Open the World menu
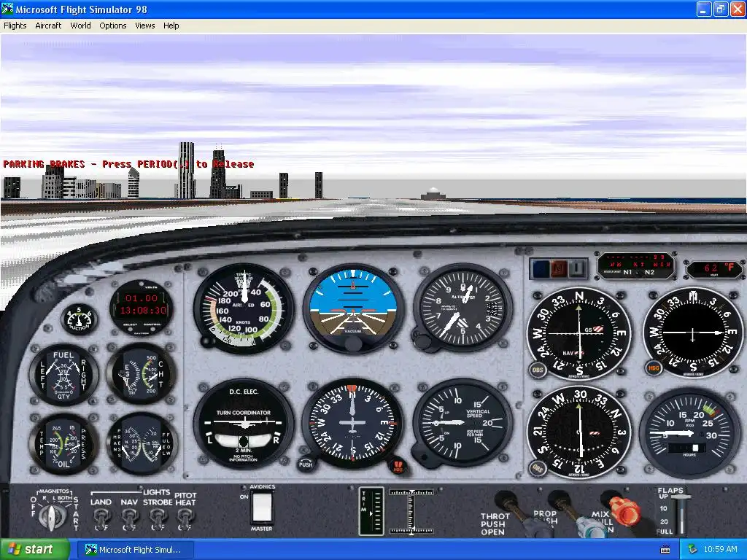Viewport: 747px width, 560px height. coord(80,26)
